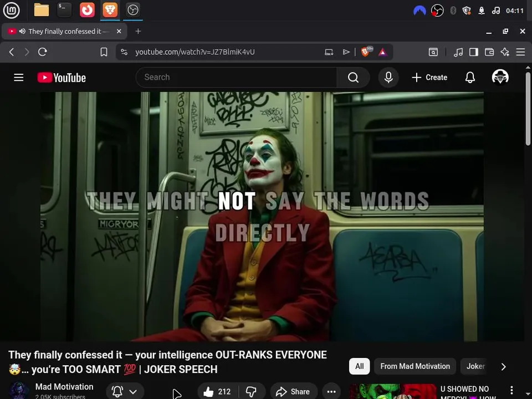The image size is (532, 399).
Task: Open the Linux Mint start menu
Action: (x=11, y=10)
